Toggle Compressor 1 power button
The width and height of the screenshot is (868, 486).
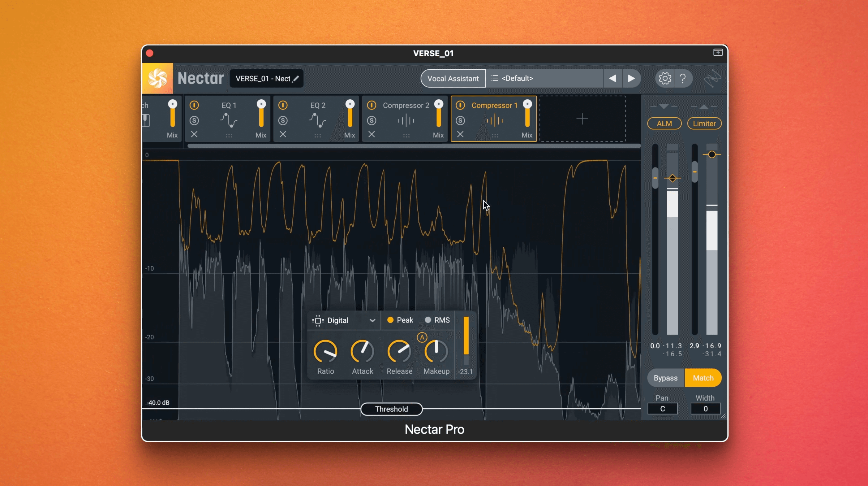[x=460, y=105]
